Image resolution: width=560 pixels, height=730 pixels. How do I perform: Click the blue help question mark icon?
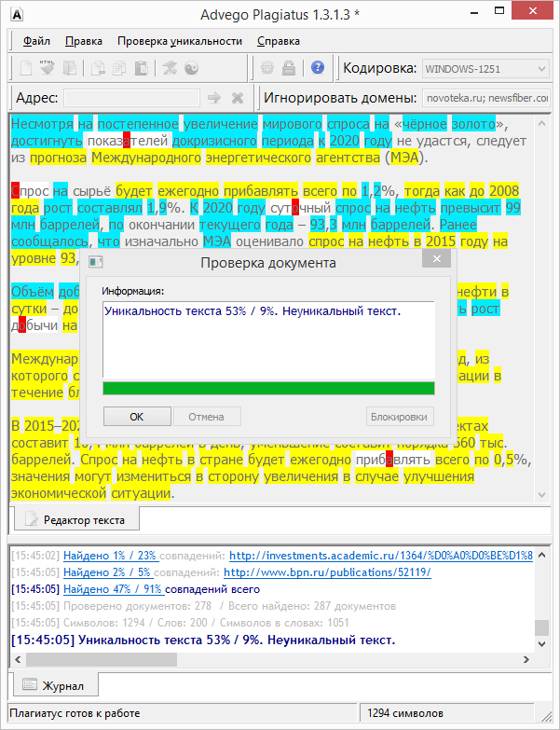point(317,68)
